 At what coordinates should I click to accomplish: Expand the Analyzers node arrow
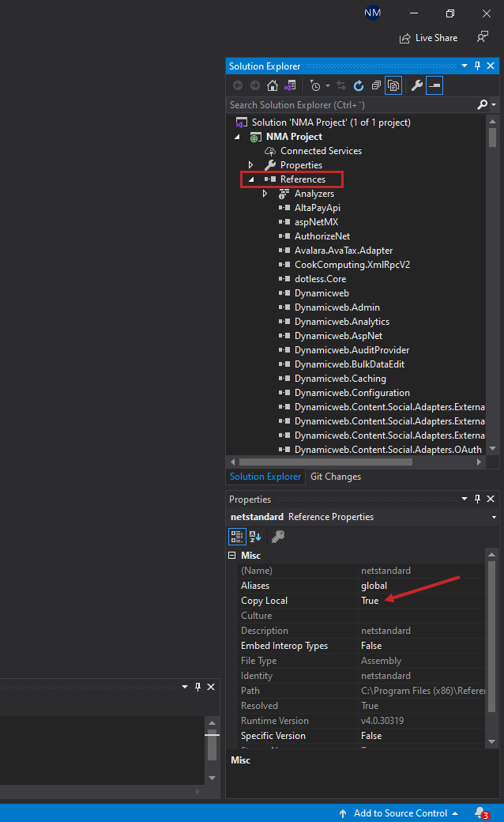coord(265,194)
